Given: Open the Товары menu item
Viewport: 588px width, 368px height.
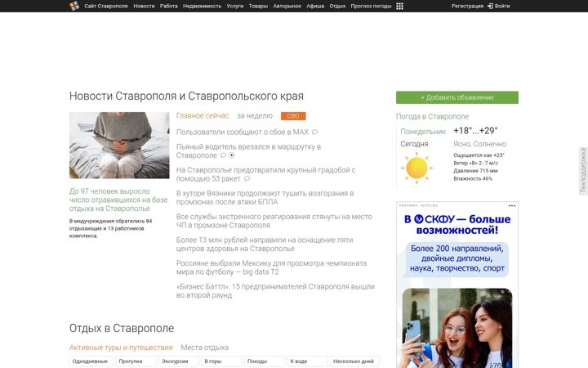Looking at the screenshot, I should click(258, 6).
